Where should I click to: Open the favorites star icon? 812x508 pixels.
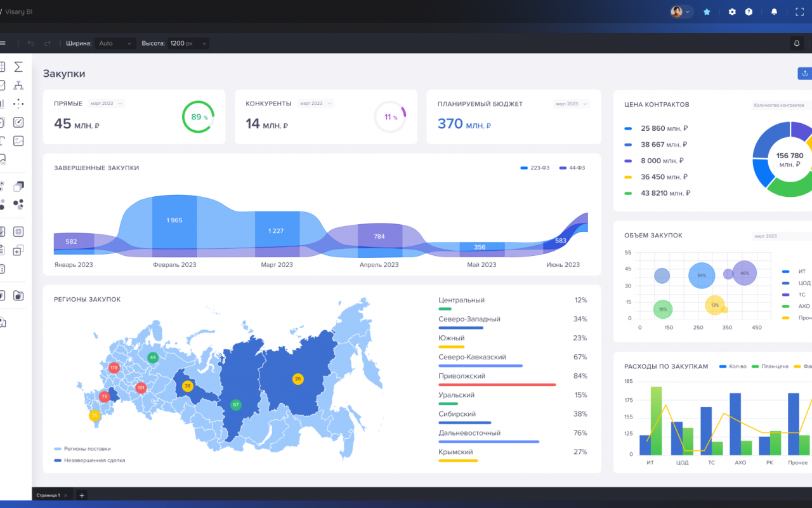coord(707,11)
